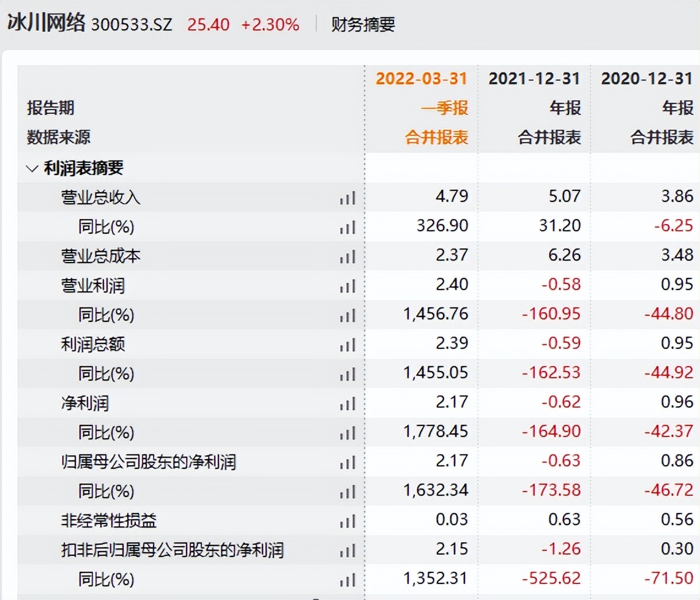Image resolution: width=700 pixels, height=600 pixels.
Task: Click 营业总成本 value 6.26
Action: pyautogui.click(x=564, y=255)
